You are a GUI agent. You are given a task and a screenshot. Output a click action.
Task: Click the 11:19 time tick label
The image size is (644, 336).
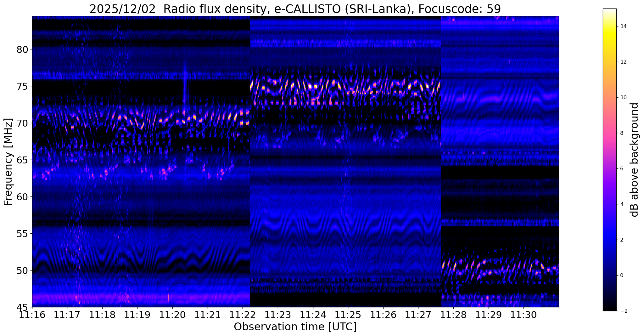coord(137,314)
